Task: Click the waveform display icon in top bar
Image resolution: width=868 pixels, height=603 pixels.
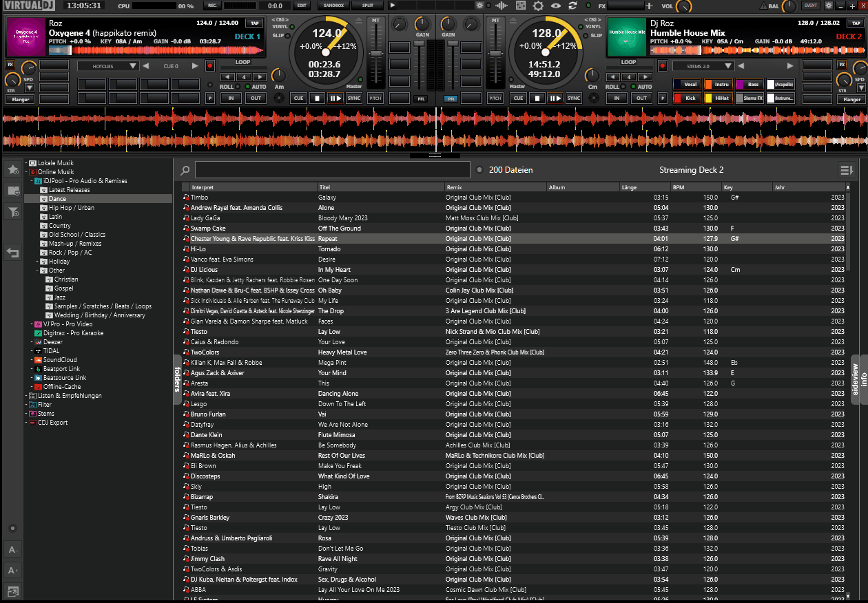Action: [x=502, y=6]
